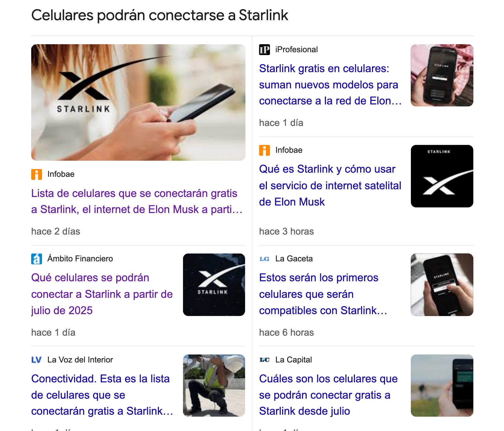Click the Ámbito Financiero blue icon
This screenshot has width=504, height=431.
pos(36,259)
